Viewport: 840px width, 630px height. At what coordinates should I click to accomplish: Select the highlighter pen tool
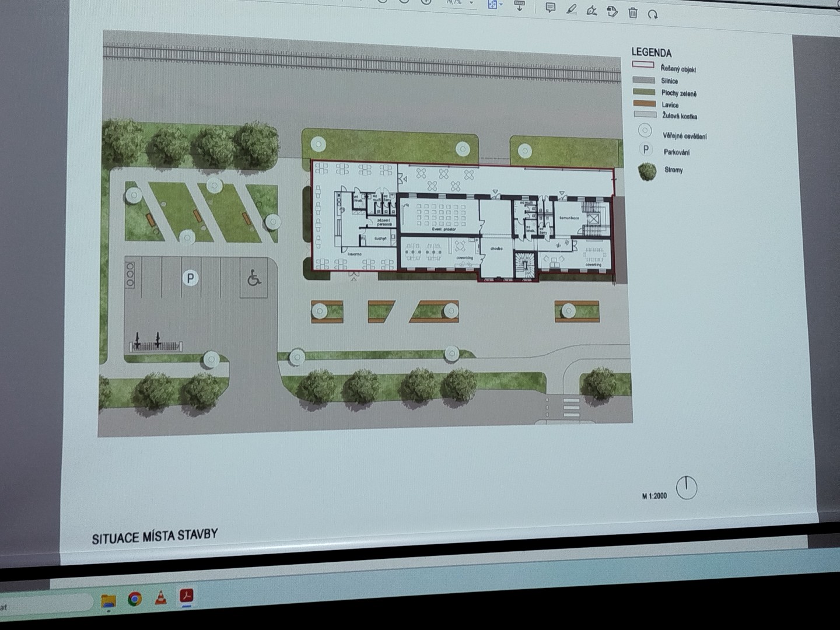[x=571, y=9]
